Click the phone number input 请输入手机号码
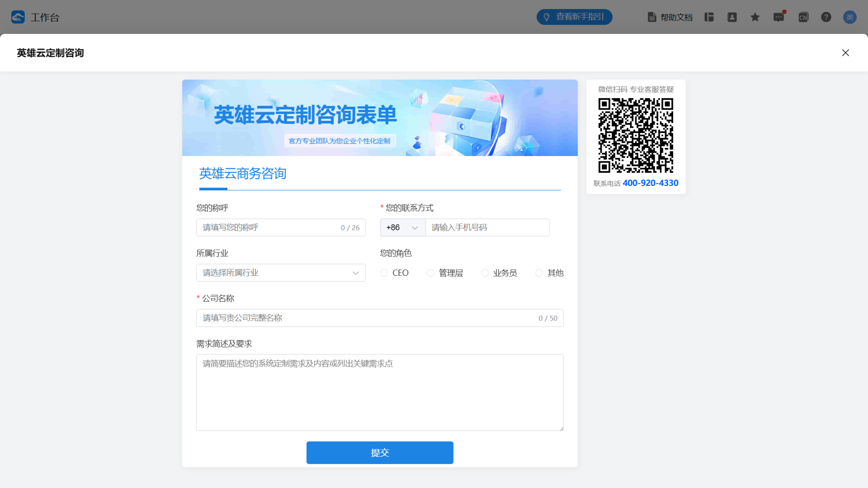868x488 pixels. coord(487,227)
